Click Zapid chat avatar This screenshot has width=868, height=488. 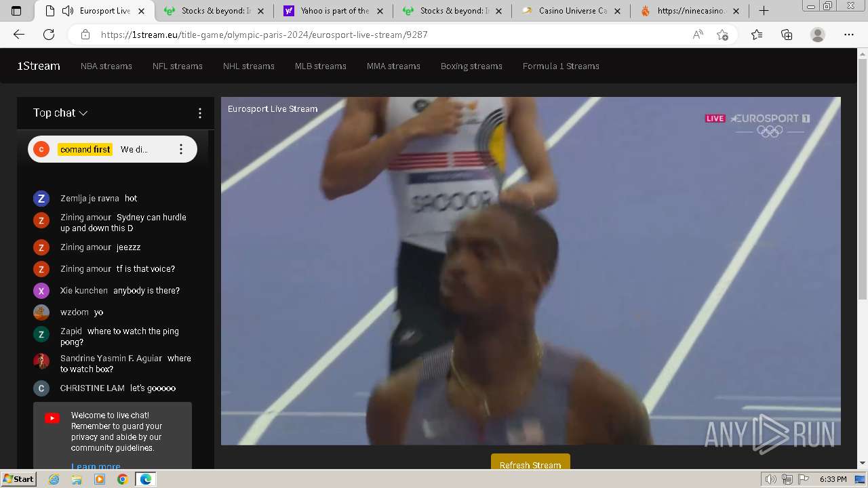click(x=41, y=334)
